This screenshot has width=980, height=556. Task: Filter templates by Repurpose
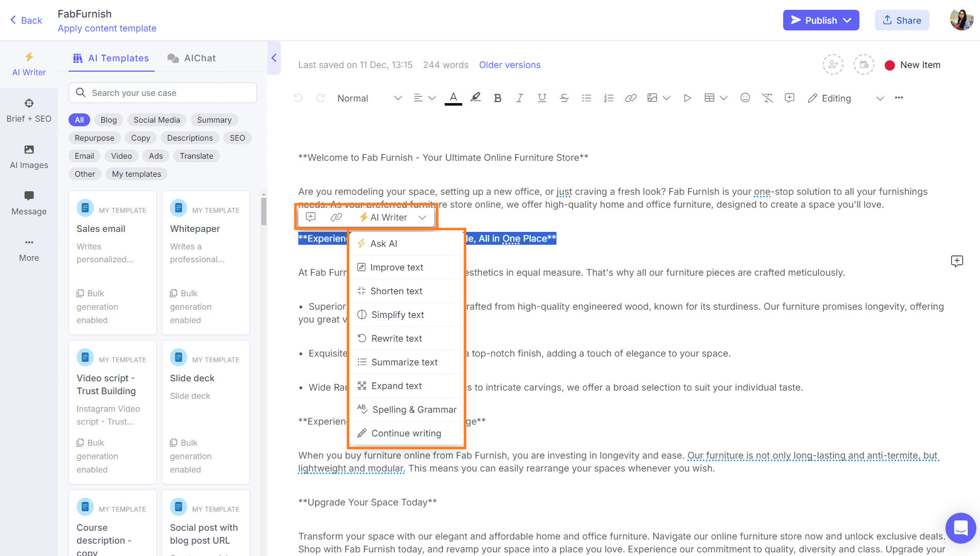(x=94, y=138)
